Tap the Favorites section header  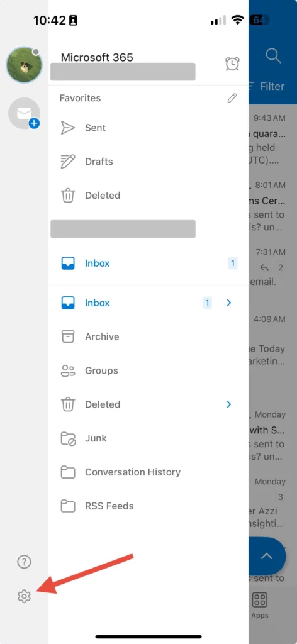point(80,97)
